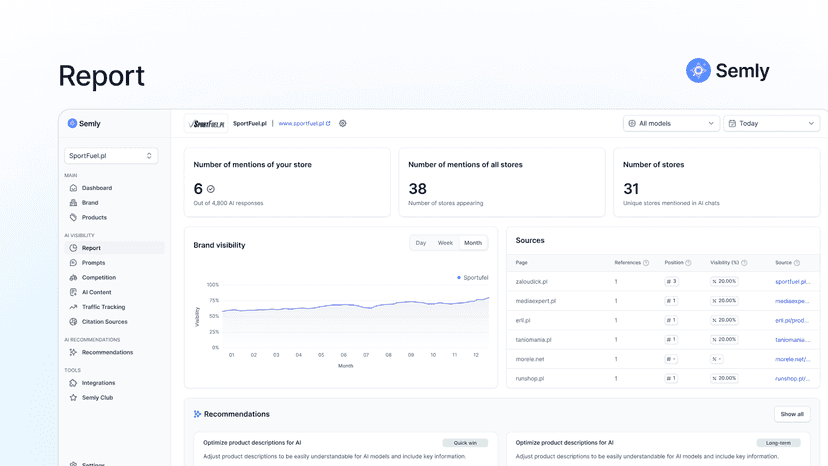Image resolution: width=828 pixels, height=466 pixels.
Task: Click the Integrations menu label
Action: click(98, 383)
